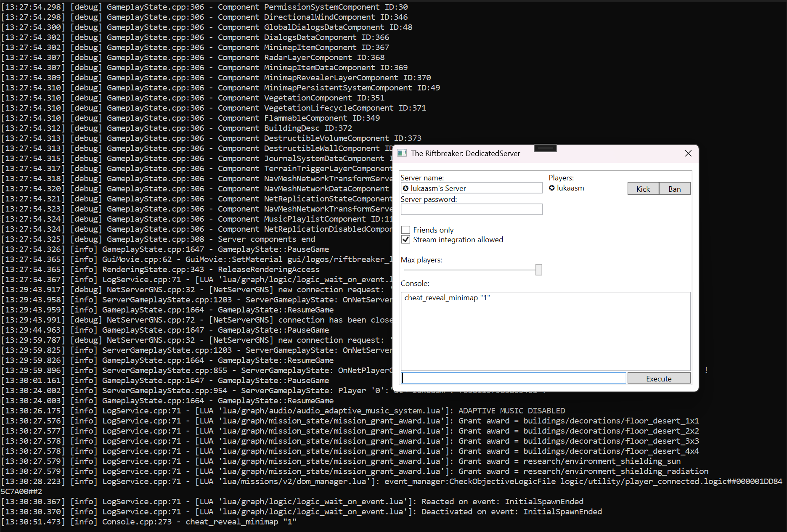Click the badge icon next to player lukaasm
787x532 pixels.
[x=552, y=188]
